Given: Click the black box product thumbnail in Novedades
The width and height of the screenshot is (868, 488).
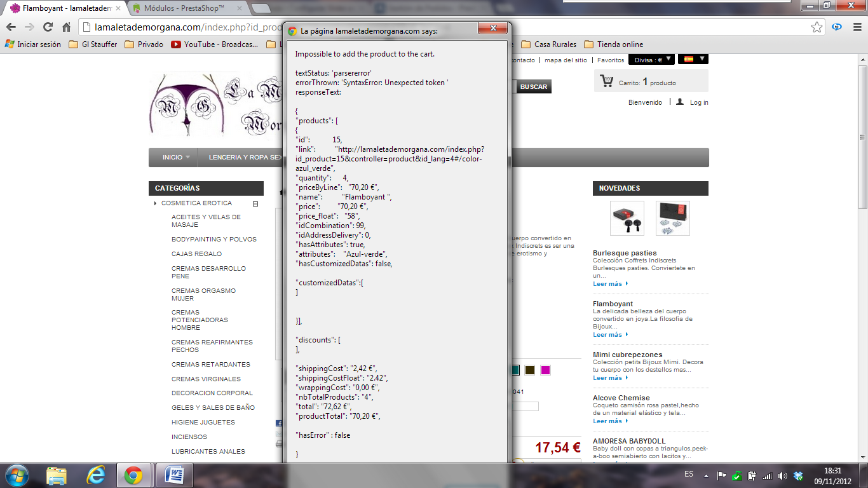Looking at the screenshot, I should (627, 219).
